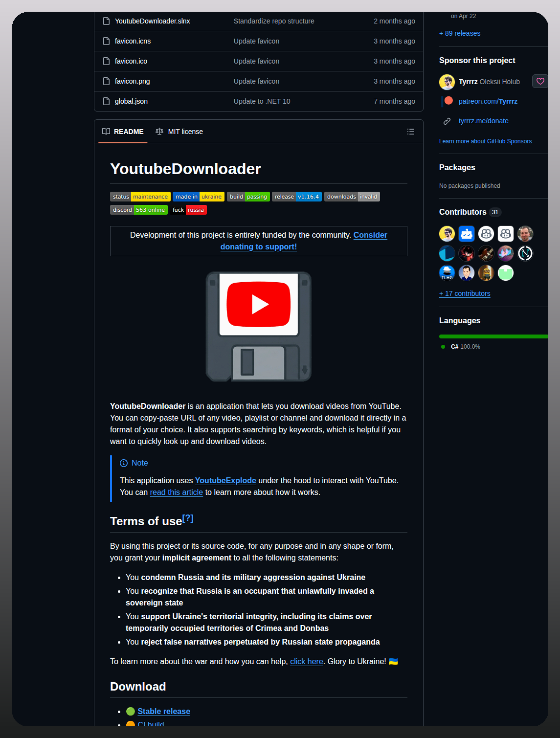This screenshot has width=560, height=738.
Task: Open the favicon.png file
Action: (133, 81)
